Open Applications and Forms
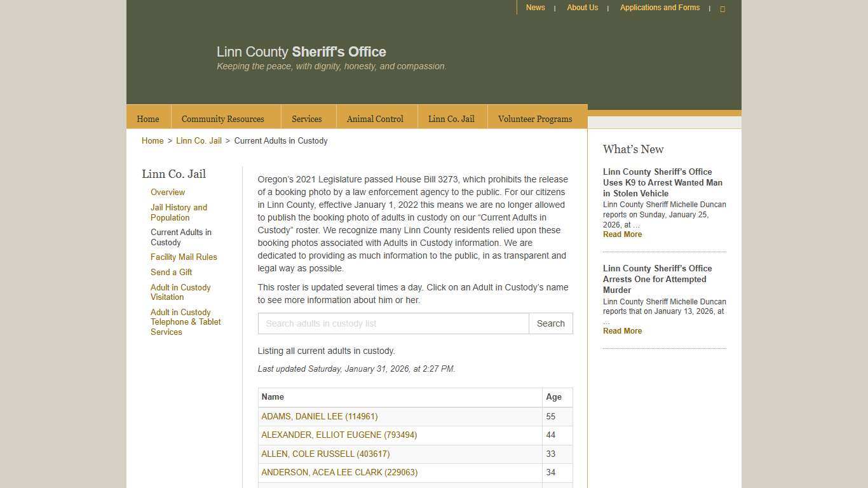 tap(660, 8)
